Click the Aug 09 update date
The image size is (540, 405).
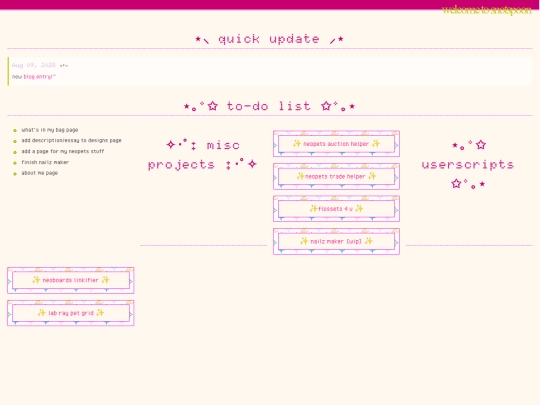tap(34, 65)
